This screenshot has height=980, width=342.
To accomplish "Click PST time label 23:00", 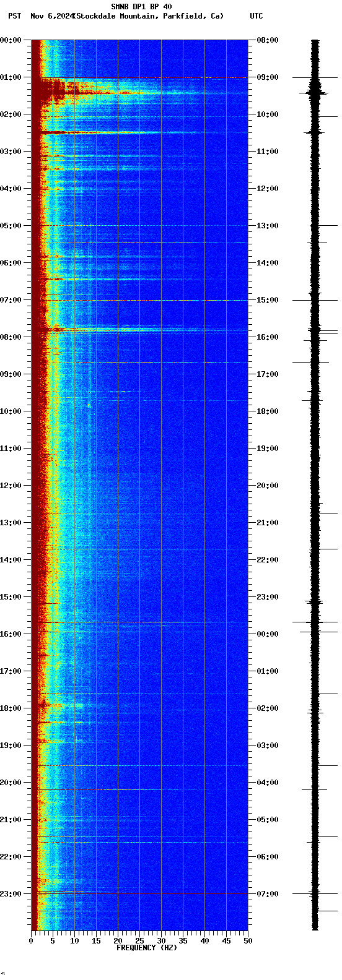I will tap(12, 894).
